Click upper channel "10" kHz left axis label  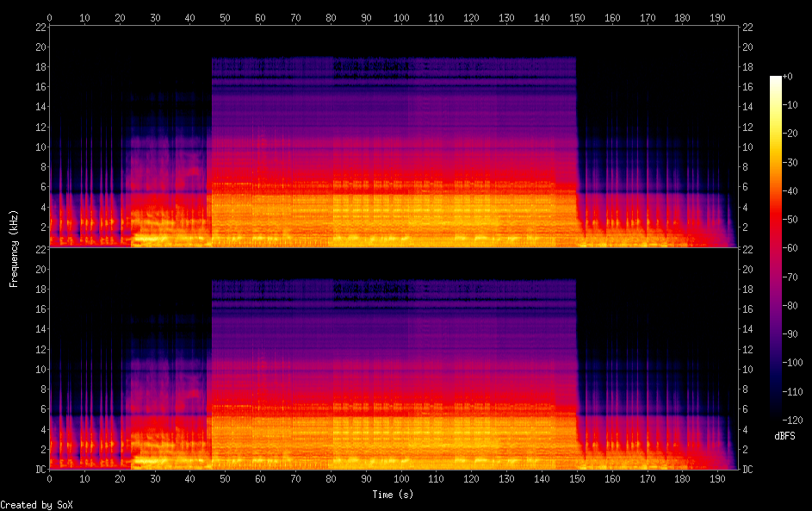tap(41, 146)
